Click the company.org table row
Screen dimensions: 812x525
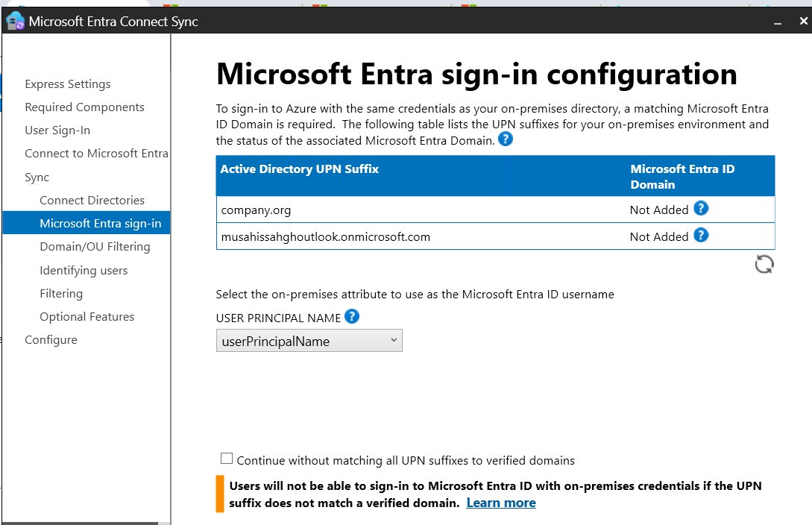418,210
